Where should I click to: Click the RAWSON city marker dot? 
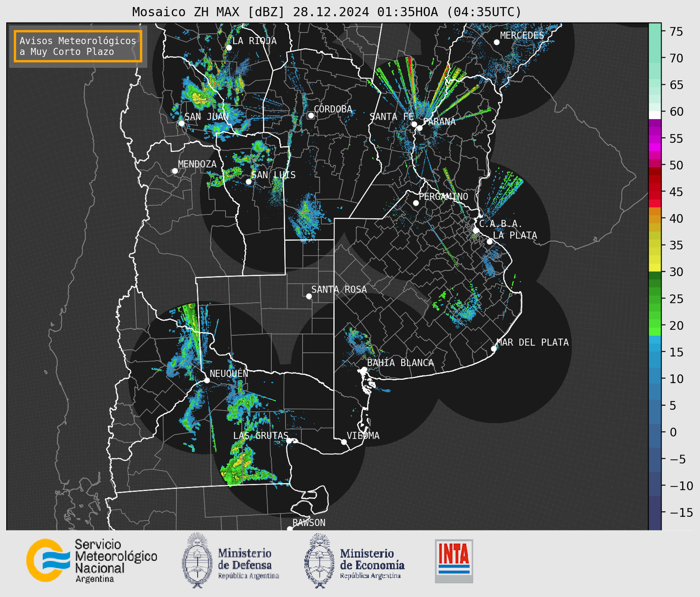[x=290, y=528]
